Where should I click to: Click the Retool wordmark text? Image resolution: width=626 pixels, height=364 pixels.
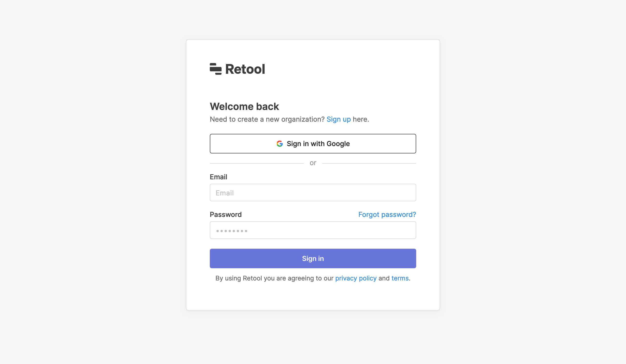(x=245, y=69)
